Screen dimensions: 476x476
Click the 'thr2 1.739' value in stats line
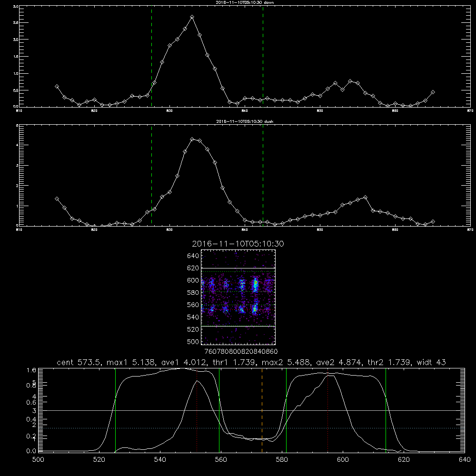390,362
